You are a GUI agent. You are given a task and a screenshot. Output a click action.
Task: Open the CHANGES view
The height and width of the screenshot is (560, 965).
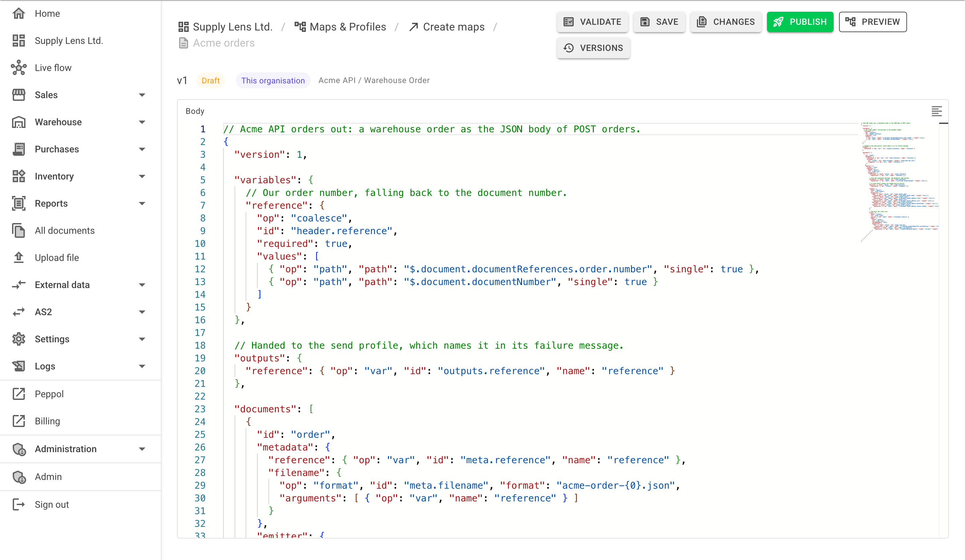726,22
